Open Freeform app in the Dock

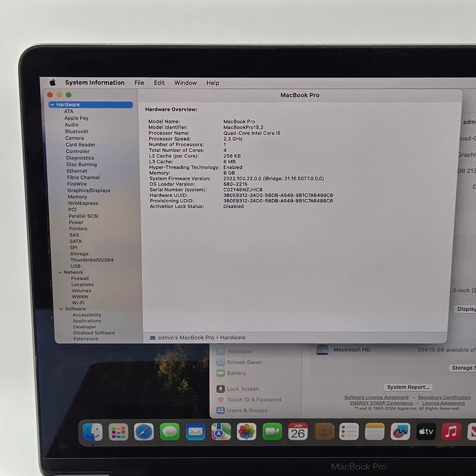pyautogui.click(x=400, y=432)
